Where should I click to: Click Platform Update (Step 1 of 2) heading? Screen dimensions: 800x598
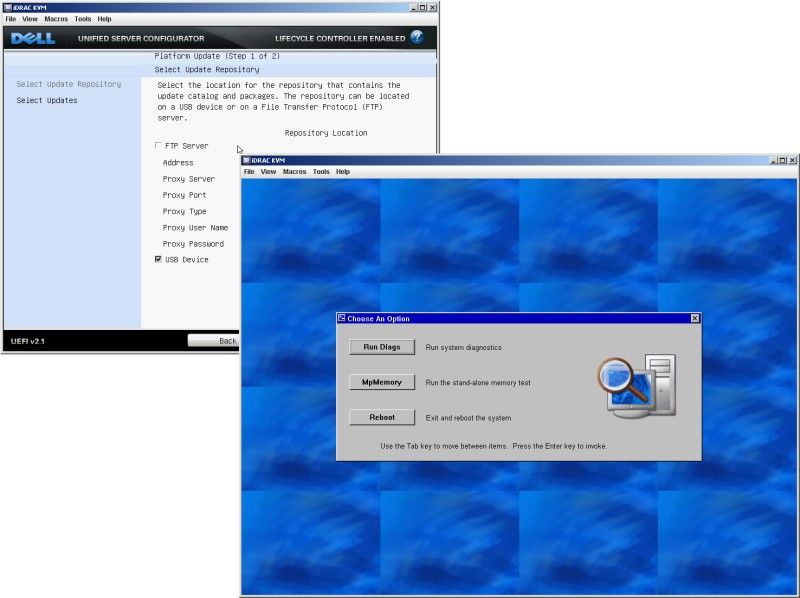pos(217,56)
